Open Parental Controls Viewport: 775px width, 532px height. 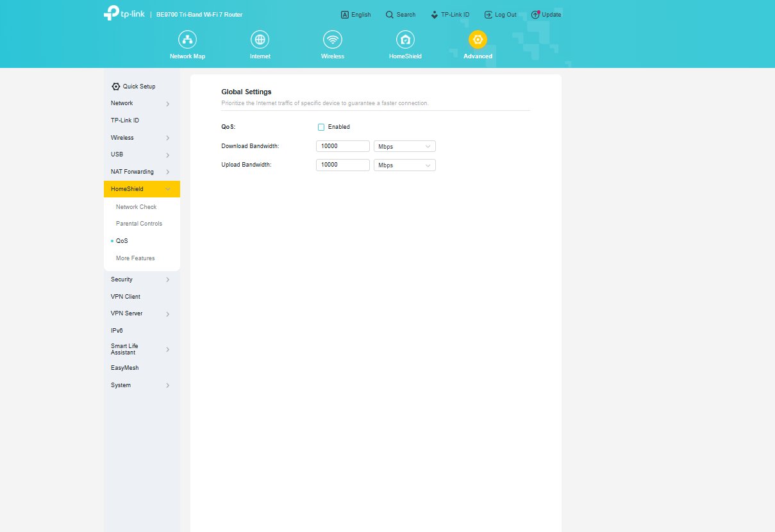point(139,223)
